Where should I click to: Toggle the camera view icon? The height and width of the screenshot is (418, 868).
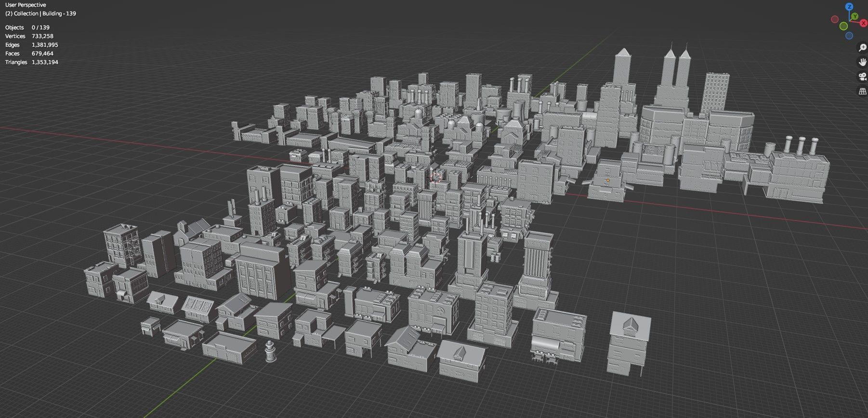coord(863,77)
